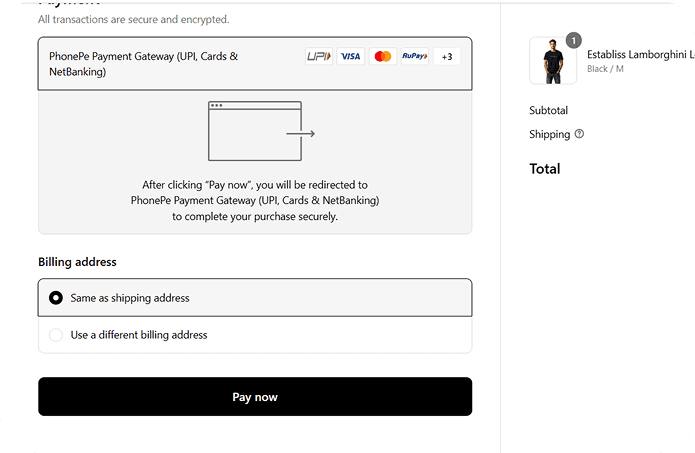695x453 pixels.
Task: Click the Subtotal label
Action: pyautogui.click(x=548, y=110)
